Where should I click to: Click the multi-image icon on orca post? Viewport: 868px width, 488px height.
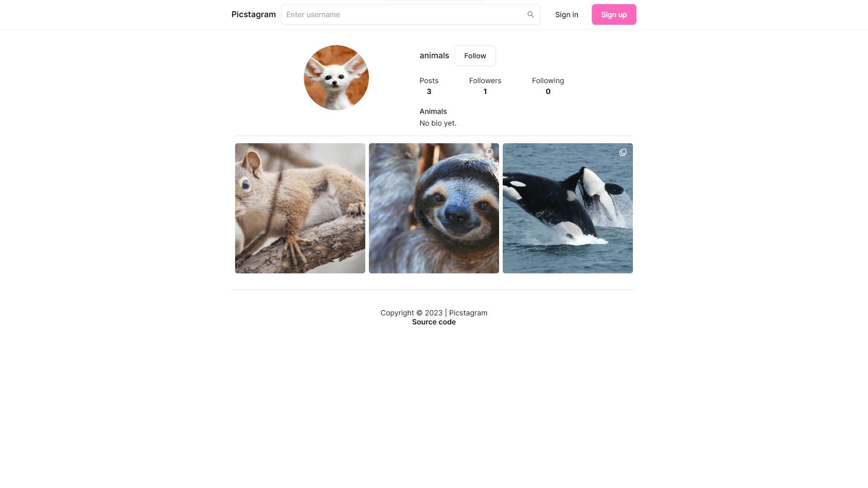tap(623, 152)
